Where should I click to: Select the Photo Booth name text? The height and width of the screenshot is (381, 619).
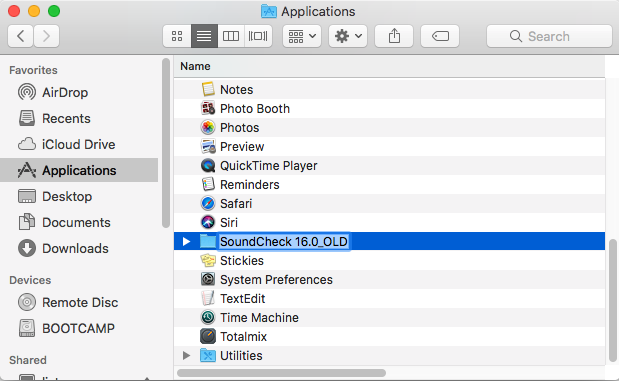pyautogui.click(x=255, y=109)
